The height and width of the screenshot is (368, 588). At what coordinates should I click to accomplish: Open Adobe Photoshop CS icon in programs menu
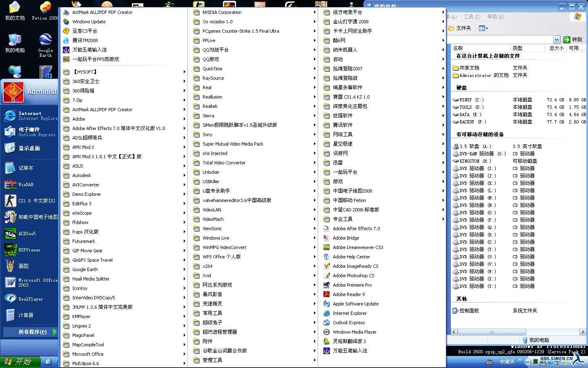point(327,276)
